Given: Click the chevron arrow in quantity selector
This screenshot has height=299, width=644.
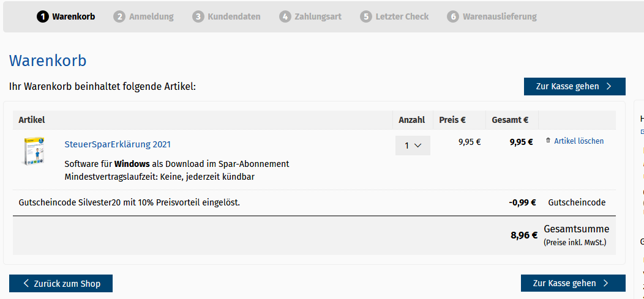Looking at the screenshot, I should pos(418,145).
